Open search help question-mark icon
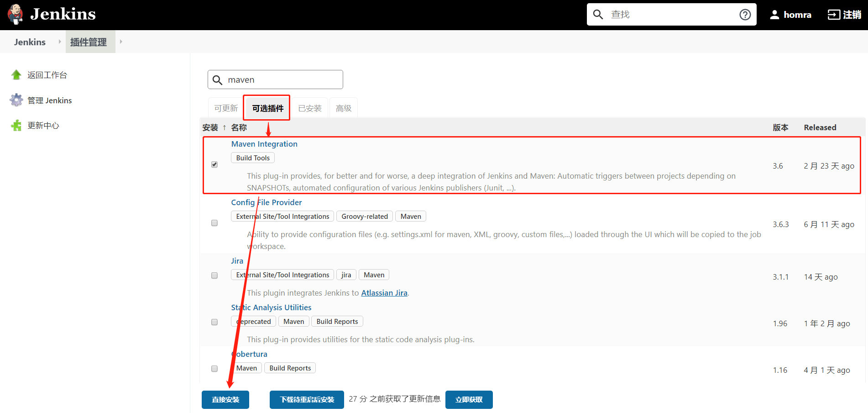This screenshot has height=413, width=868. 745,15
